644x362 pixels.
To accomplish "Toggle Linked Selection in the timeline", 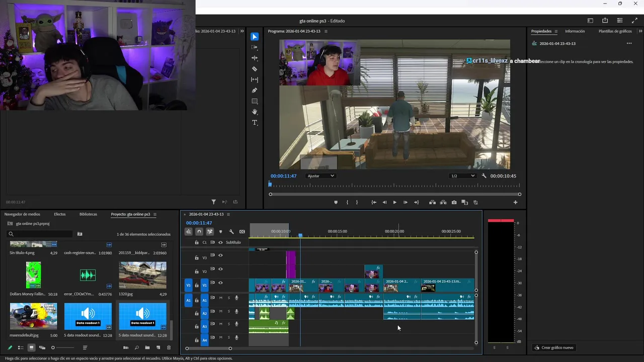I will coord(210,232).
